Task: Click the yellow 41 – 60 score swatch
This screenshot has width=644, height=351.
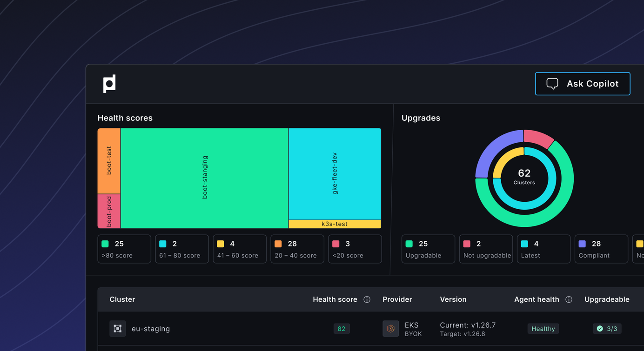Action: (x=221, y=244)
